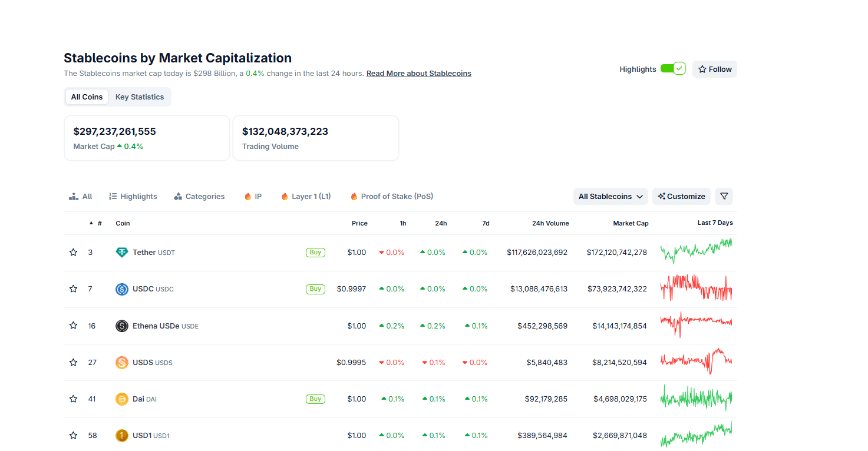This screenshot has height=451, width=868.
Task: Click Buy next to Tether
Action: 315,253
